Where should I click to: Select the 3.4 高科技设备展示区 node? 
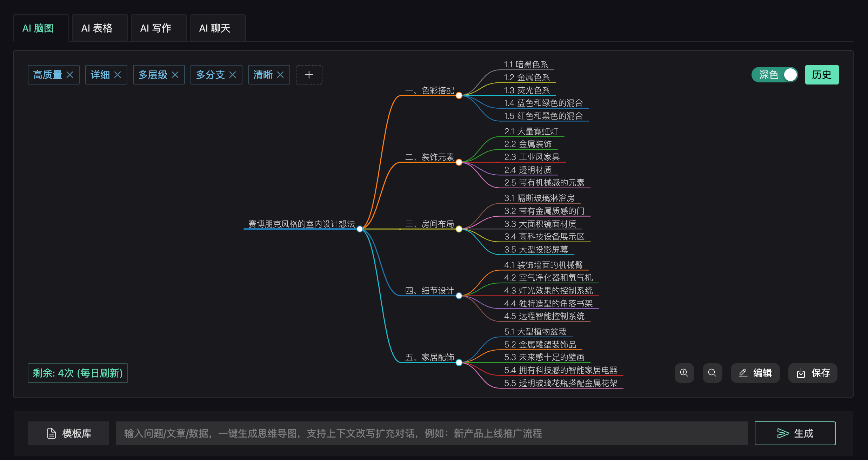pos(545,237)
